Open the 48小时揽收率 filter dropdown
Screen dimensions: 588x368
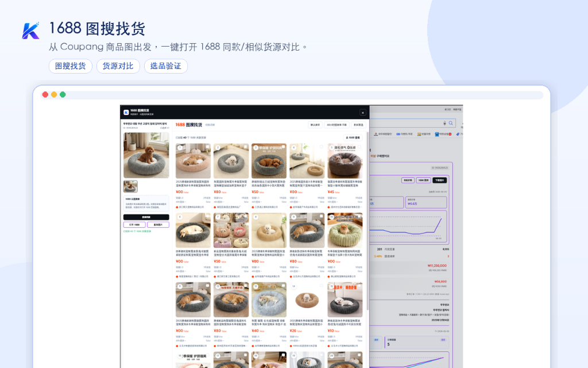pyautogui.click(x=336, y=125)
